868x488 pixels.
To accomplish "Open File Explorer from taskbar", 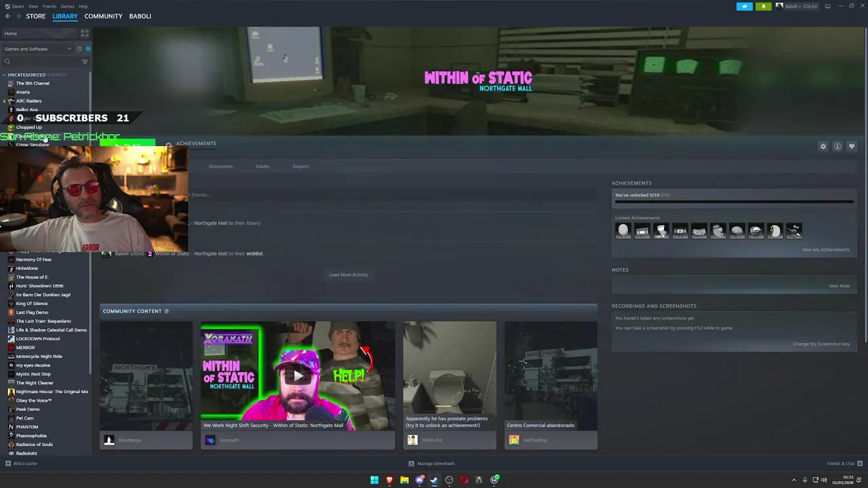I will click(404, 480).
